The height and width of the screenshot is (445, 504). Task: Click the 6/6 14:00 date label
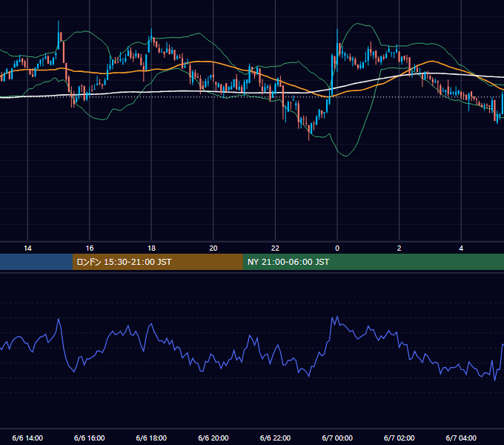click(x=27, y=438)
